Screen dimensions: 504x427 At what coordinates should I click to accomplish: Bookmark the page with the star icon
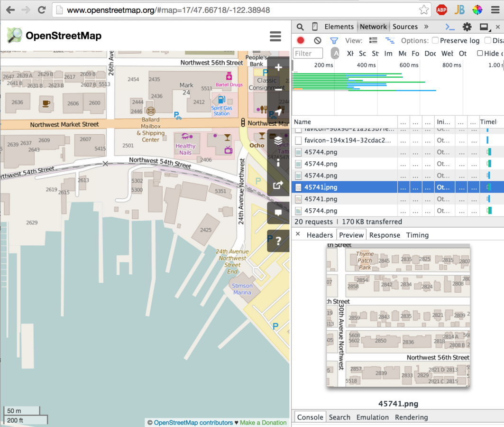[424, 10]
